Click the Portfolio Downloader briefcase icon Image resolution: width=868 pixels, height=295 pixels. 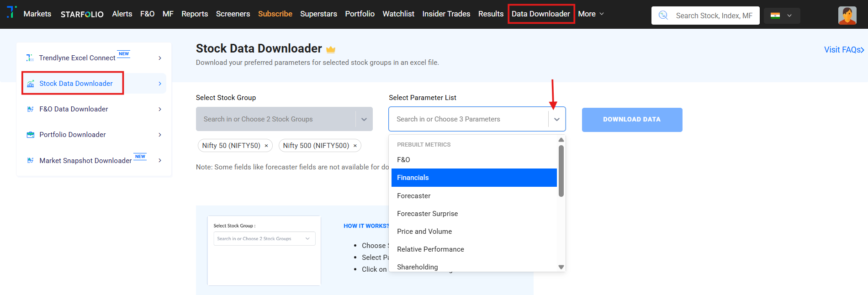pyautogui.click(x=31, y=135)
